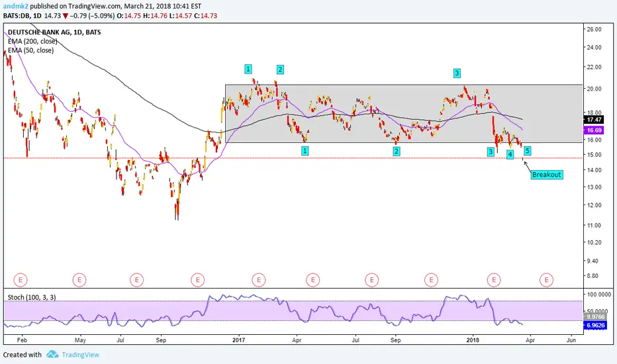The height and width of the screenshot is (364, 617).
Task: Click the 8.80 price axis label
Action: [593, 276]
